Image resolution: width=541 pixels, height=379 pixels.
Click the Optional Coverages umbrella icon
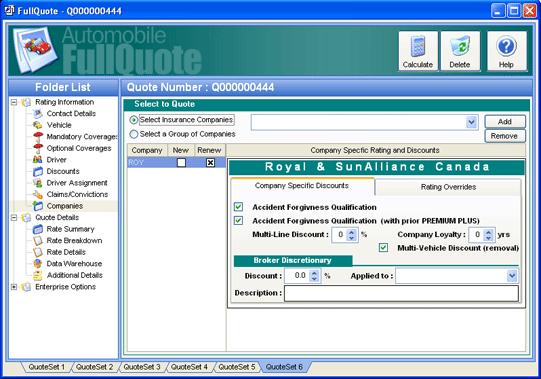coord(38,148)
